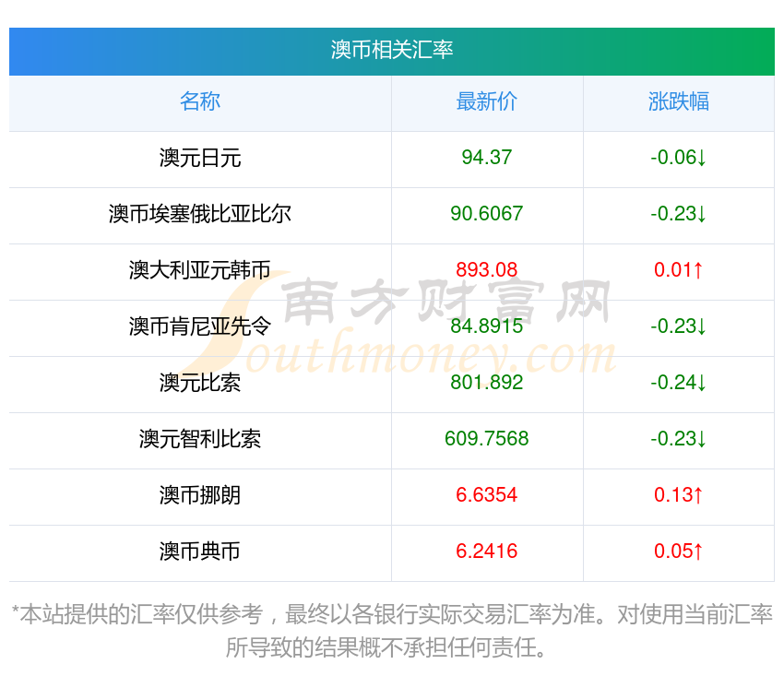Select the 澳大利亚元韩币 row name
Image resolution: width=784 pixels, height=676 pixels.
(200, 270)
